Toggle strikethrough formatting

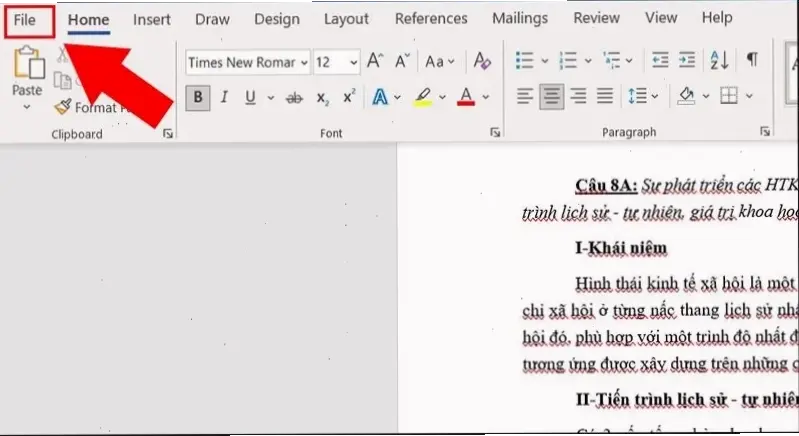click(x=294, y=97)
